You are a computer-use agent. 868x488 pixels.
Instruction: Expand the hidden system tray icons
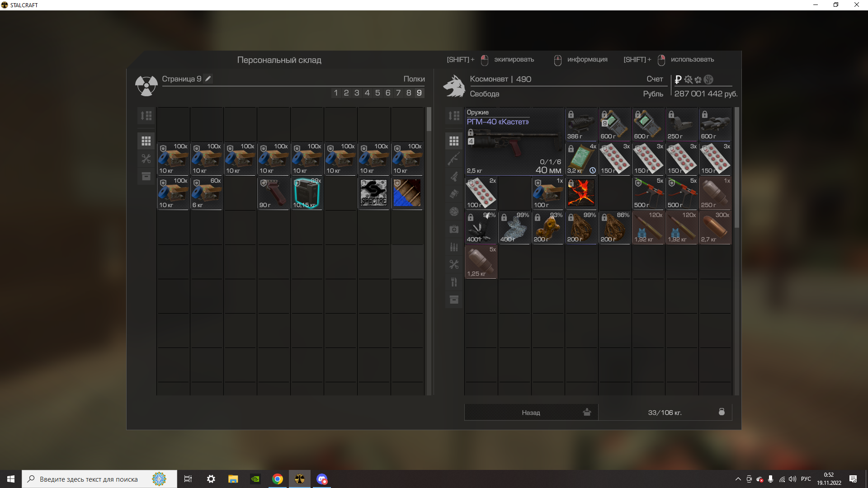738,479
